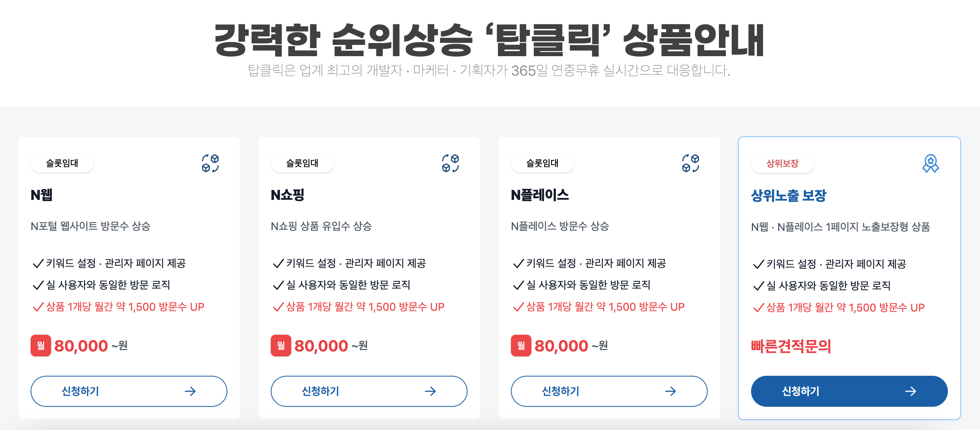Click the cube icon on the N쇼핑 card
Viewport: 980px width, 430px height.
click(451, 163)
